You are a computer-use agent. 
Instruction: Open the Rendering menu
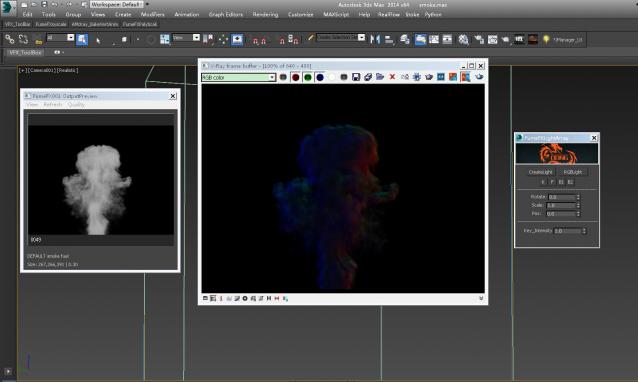(x=265, y=15)
